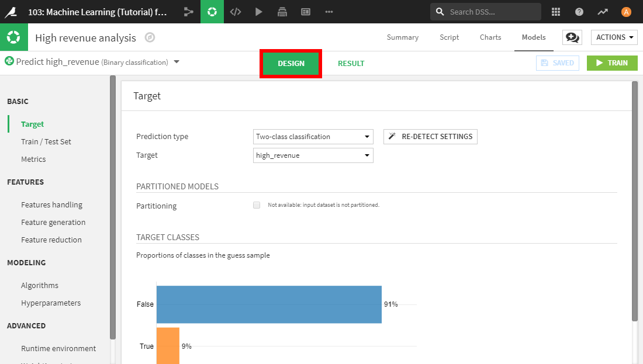Viewport: 643px width, 364px height.
Task: Click the TARGET CLASSES heading
Action: pyautogui.click(x=168, y=237)
